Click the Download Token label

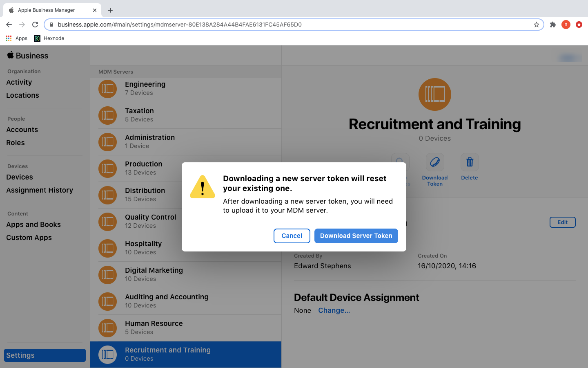(x=435, y=181)
